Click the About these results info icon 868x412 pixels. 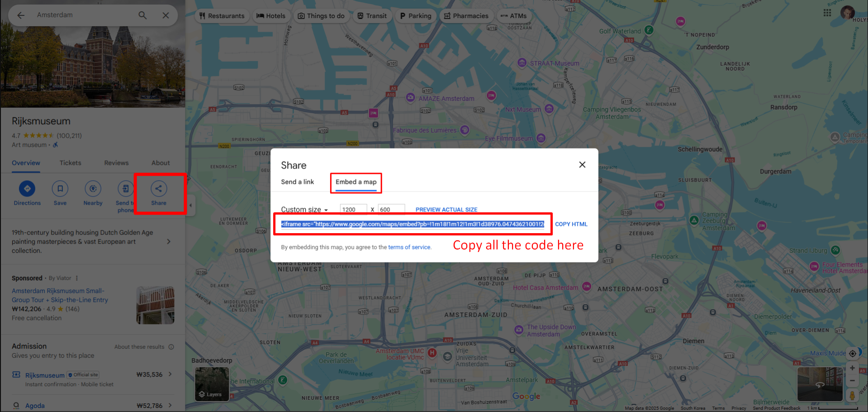tap(171, 347)
